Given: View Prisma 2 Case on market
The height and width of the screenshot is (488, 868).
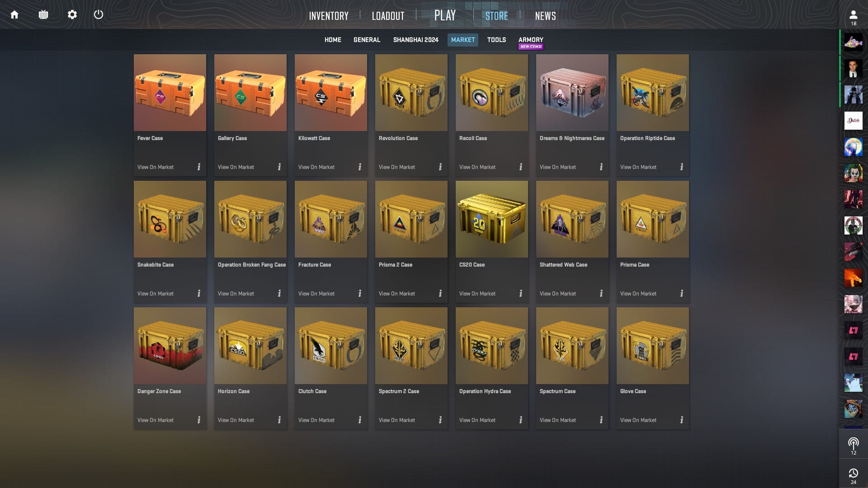Looking at the screenshot, I should [x=397, y=294].
